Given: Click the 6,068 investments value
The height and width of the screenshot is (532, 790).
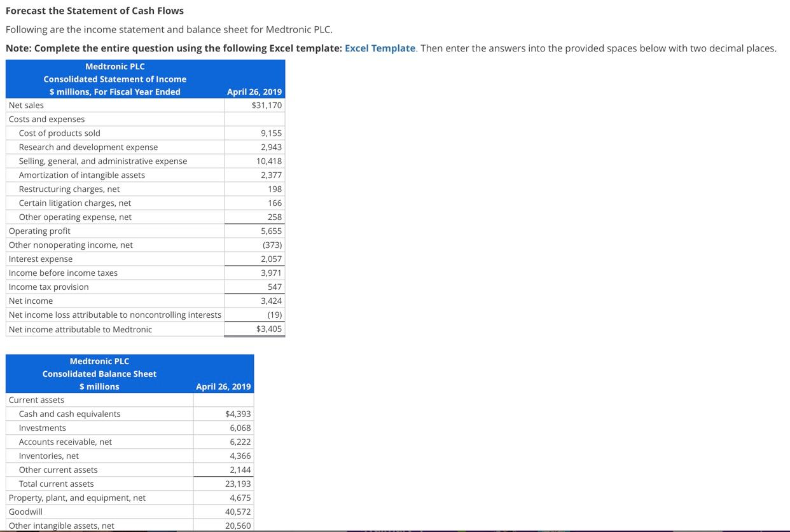Looking at the screenshot, I should coord(240,428).
